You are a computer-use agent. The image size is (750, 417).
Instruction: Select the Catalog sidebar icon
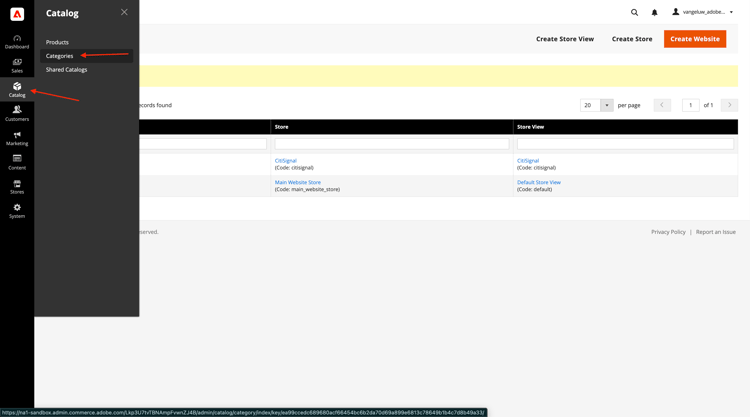[17, 90]
